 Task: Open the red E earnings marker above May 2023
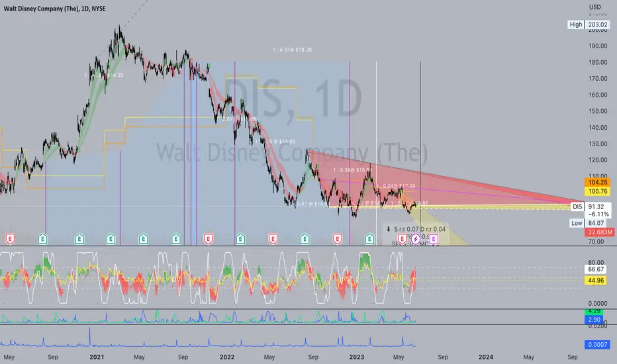pos(402,238)
